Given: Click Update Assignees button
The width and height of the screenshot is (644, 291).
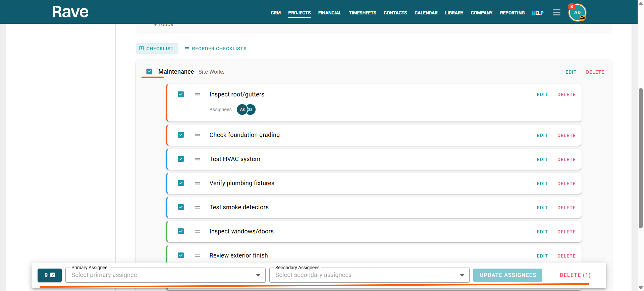Looking at the screenshot, I should click(x=508, y=275).
